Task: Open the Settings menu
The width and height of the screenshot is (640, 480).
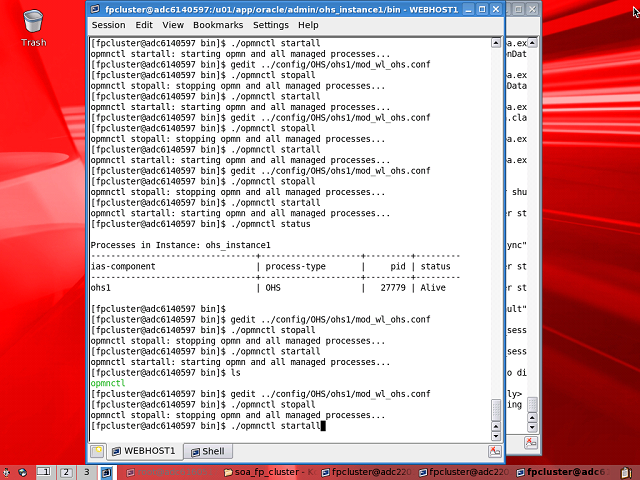Action: [271, 25]
